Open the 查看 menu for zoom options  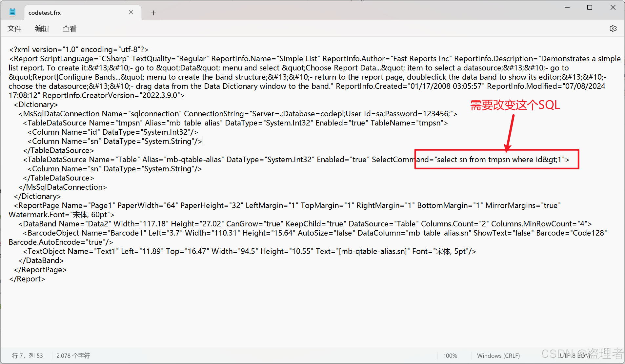[x=69, y=29]
